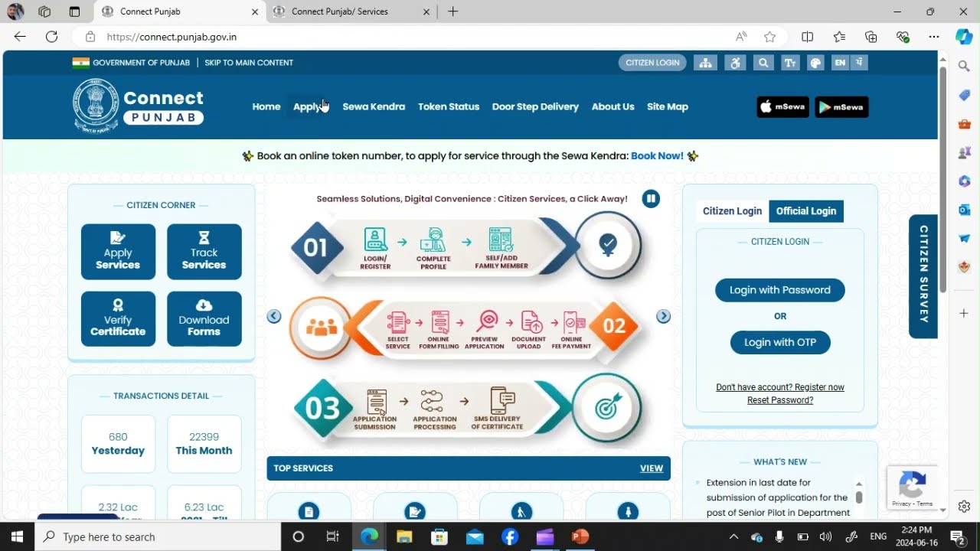Screen dimensions: 980x551
Task: Click Login with Password button
Action: (x=779, y=290)
